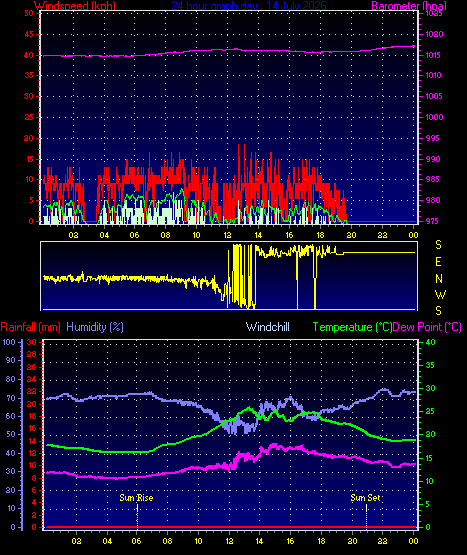The image size is (467, 555).
Task: Click the W wind direction label
Action: tap(440, 294)
